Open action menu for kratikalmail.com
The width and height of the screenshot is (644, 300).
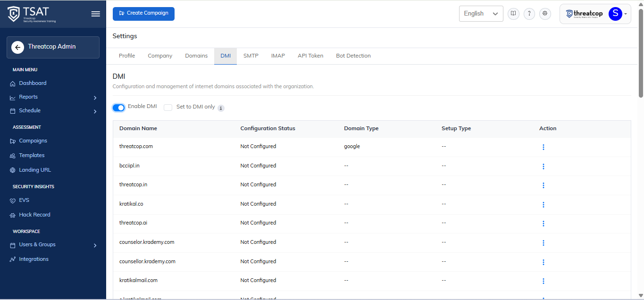point(544,281)
